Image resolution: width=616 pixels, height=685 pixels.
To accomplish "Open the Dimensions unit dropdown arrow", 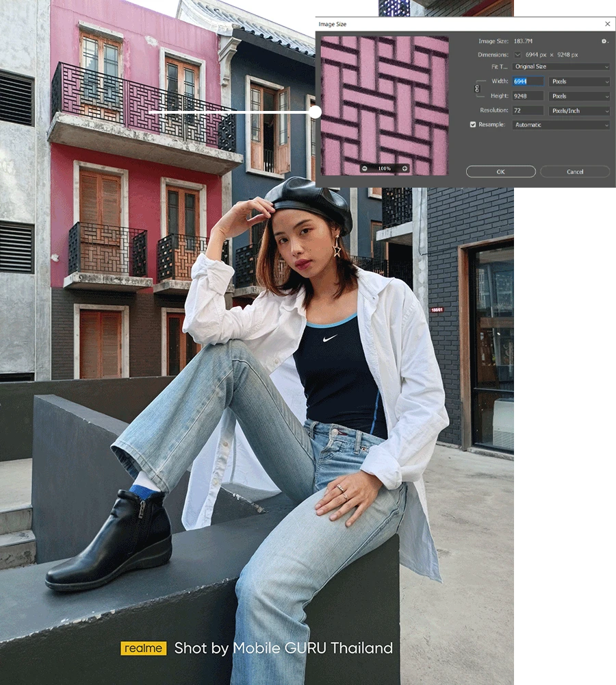I will (x=517, y=55).
